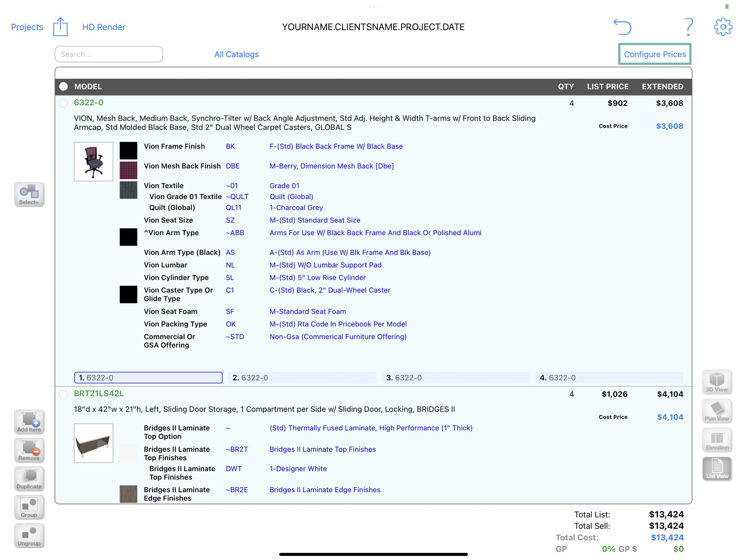This screenshot has width=747, height=560.
Task: Tap the EXTENDED column header
Action: [662, 86]
